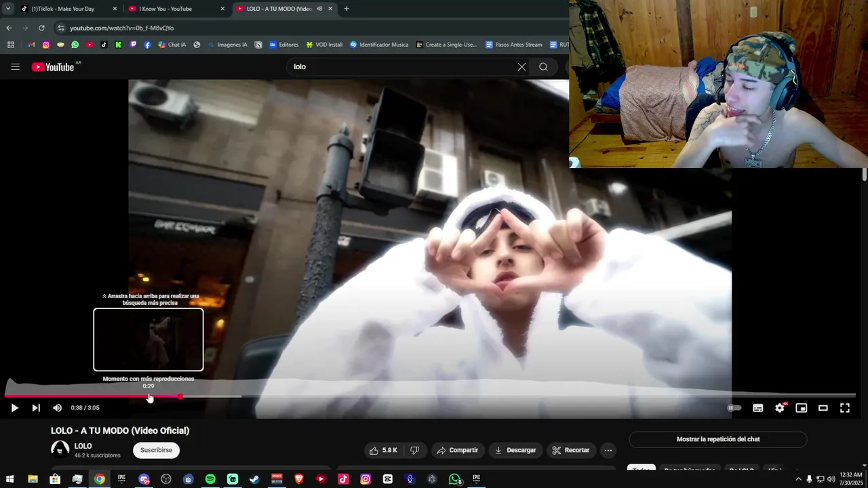Close the TikTok tab

(x=114, y=9)
